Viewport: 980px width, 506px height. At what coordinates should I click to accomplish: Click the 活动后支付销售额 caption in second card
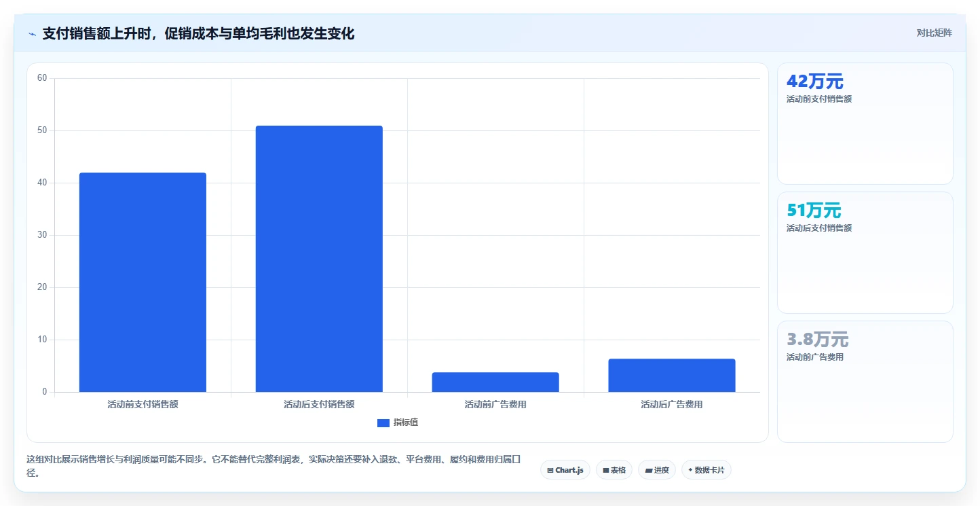coord(819,228)
